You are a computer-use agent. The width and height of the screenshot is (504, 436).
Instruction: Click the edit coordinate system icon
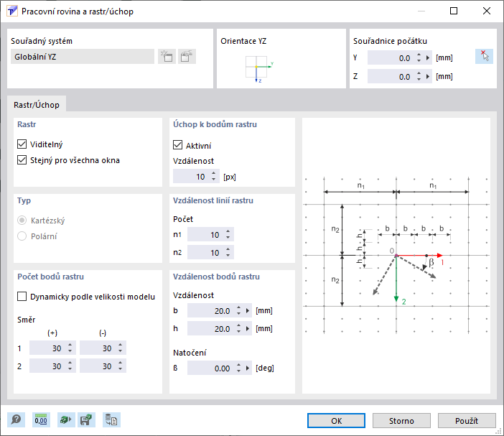(187, 57)
